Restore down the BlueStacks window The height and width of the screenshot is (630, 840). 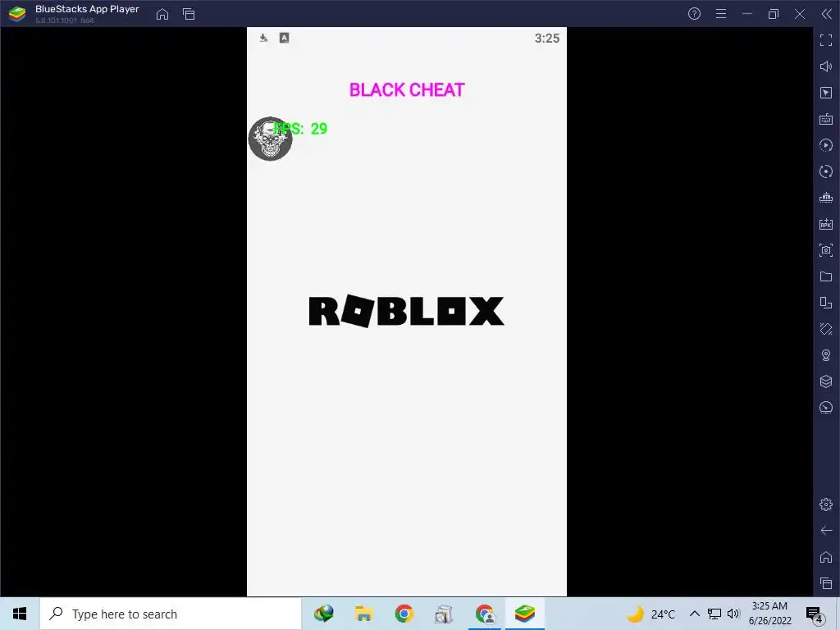(773, 14)
